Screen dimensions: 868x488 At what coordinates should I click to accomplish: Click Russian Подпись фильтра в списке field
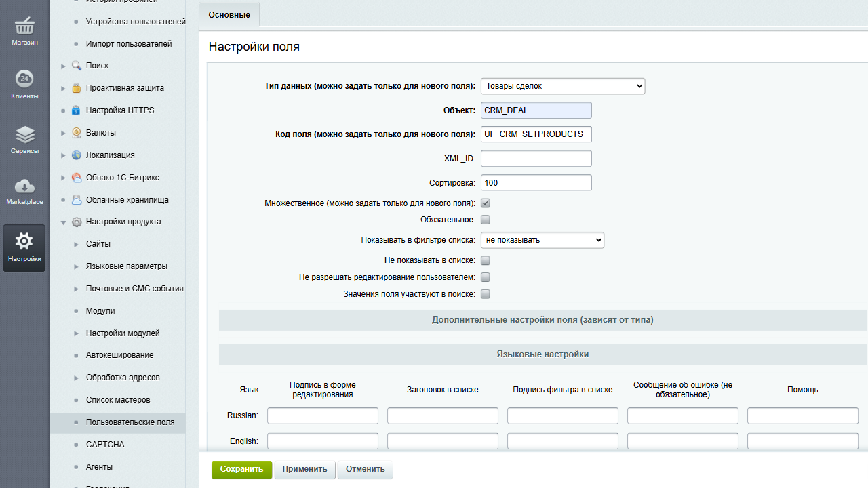coord(563,415)
